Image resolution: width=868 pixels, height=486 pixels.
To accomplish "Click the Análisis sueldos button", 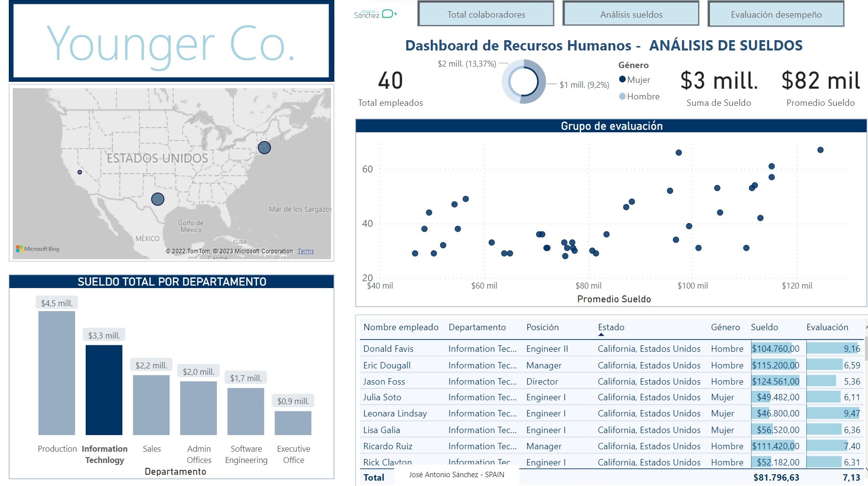I will 631,14.
